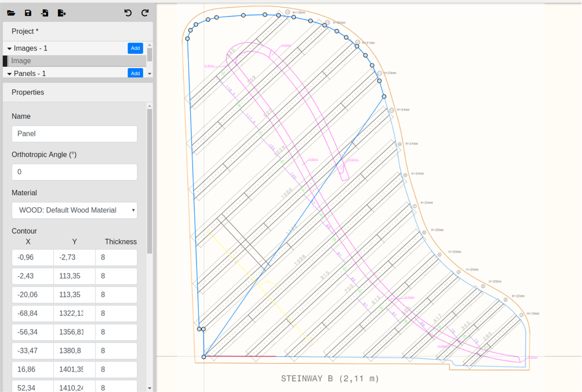This screenshot has width=582, height=392.
Task: Click the Material field label
Action: 24,193
